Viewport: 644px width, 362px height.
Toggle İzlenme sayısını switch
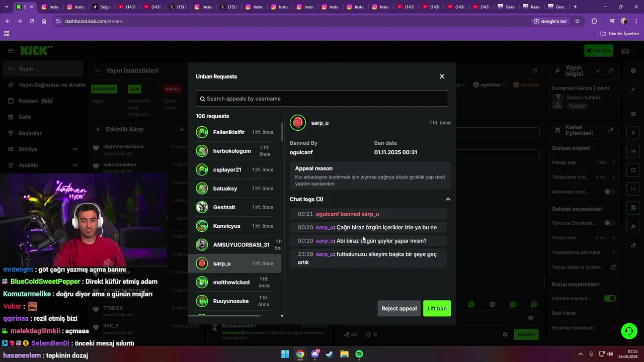pyautogui.click(x=609, y=298)
